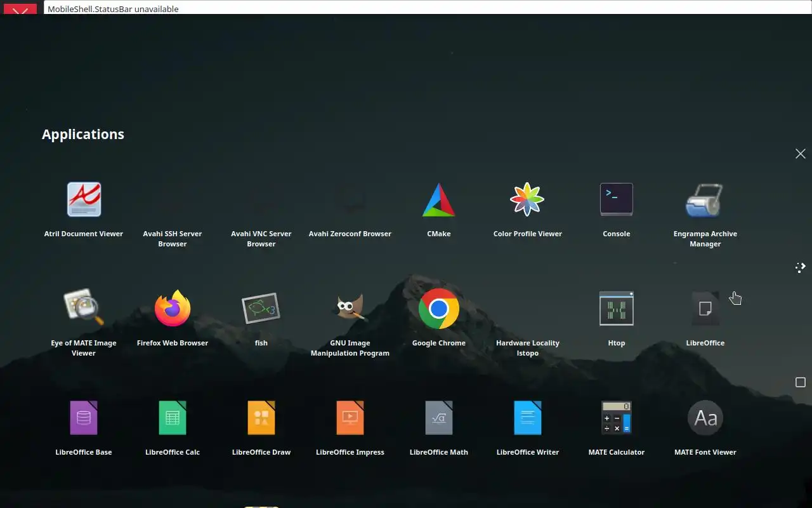Screen dimensions: 812x508
Task: Open Engrampa Archive Manager
Action: (705, 199)
